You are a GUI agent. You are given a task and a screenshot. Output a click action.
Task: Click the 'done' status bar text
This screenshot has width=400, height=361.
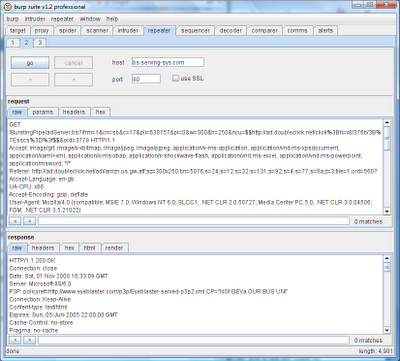tap(13, 351)
